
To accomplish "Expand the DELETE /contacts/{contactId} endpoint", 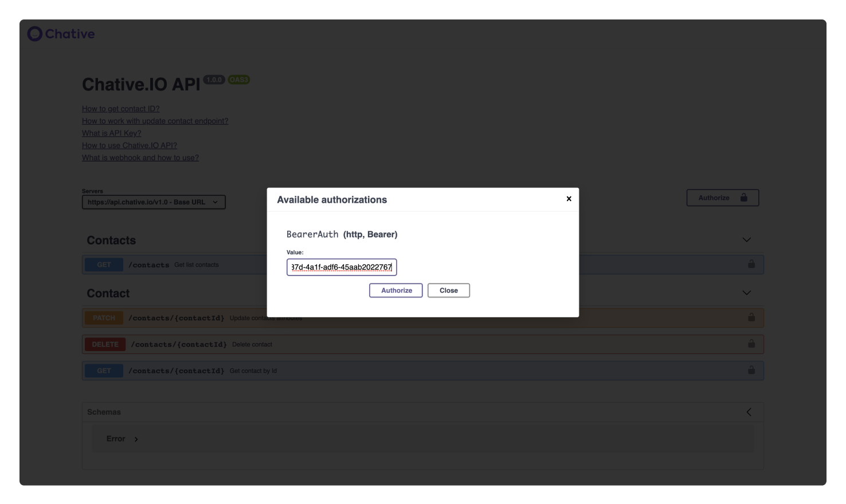I will (x=423, y=344).
